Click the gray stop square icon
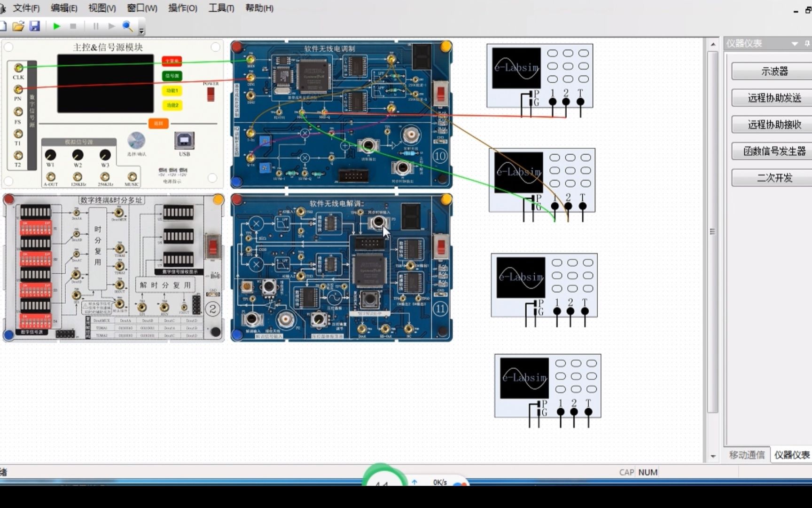This screenshot has width=812, height=508. pyautogui.click(x=73, y=26)
